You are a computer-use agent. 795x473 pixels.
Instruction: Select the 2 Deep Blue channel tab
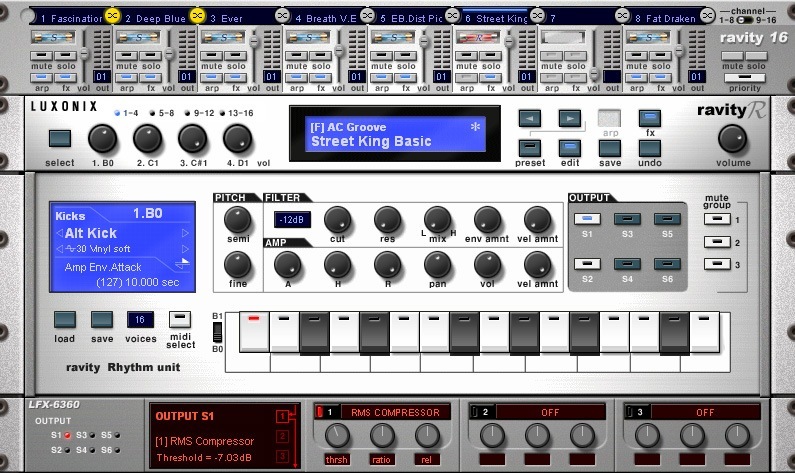pyautogui.click(x=156, y=18)
